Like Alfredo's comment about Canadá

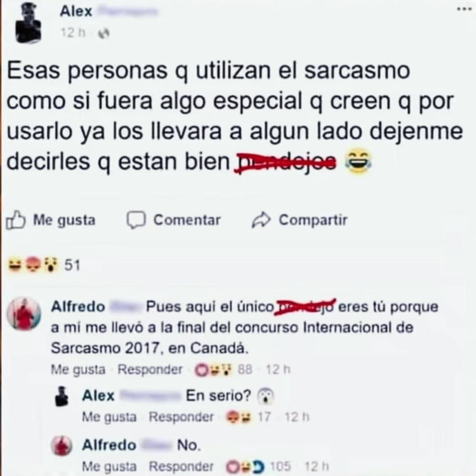[78, 370]
